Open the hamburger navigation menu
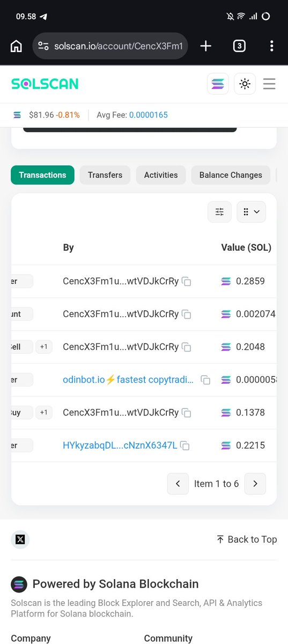 click(x=269, y=84)
